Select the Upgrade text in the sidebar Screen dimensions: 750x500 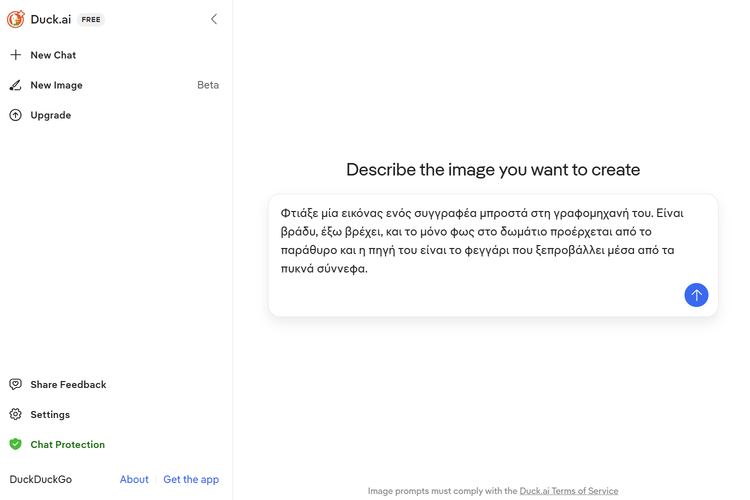coord(50,115)
